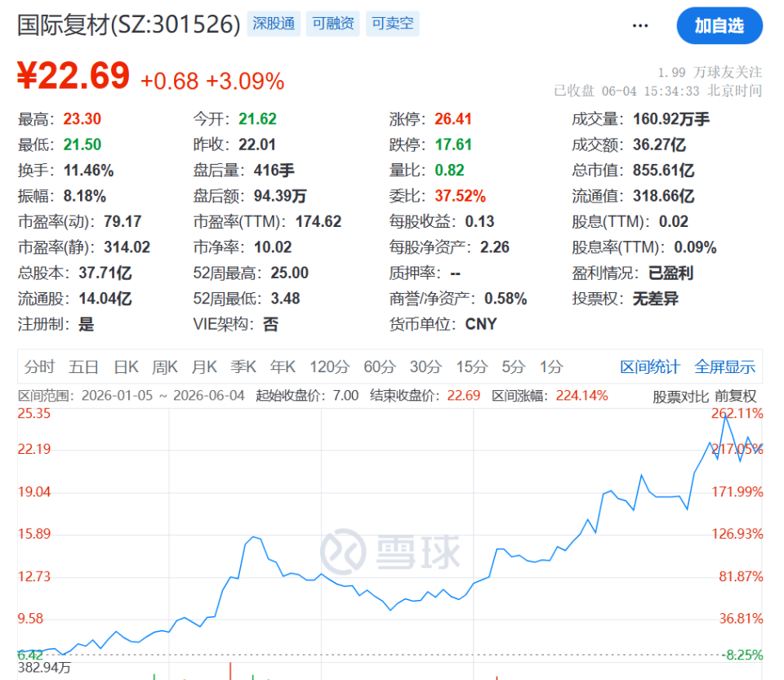Click the volume label 382.94万

[x=44, y=668]
